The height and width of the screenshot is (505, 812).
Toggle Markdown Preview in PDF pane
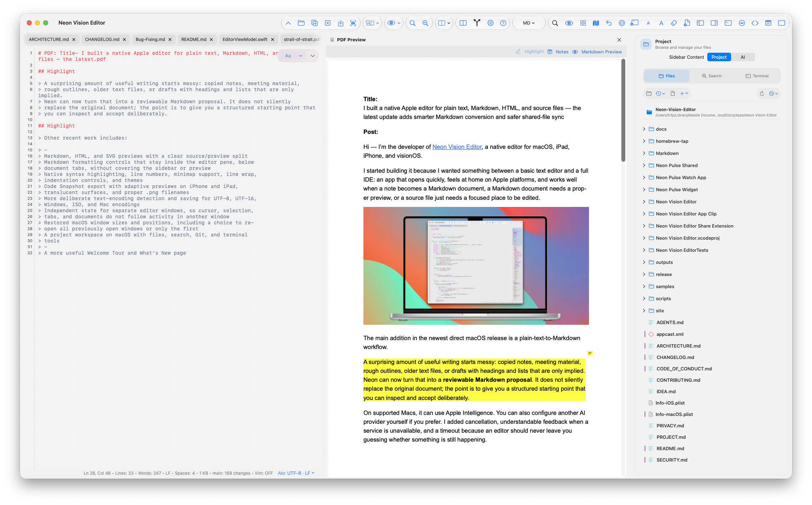tap(597, 52)
